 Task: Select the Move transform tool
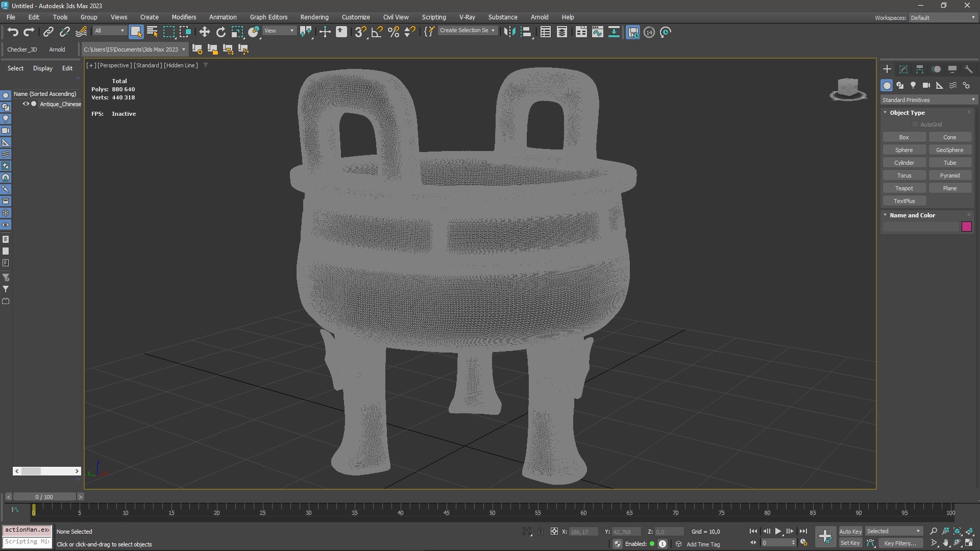pyautogui.click(x=204, y=32)
